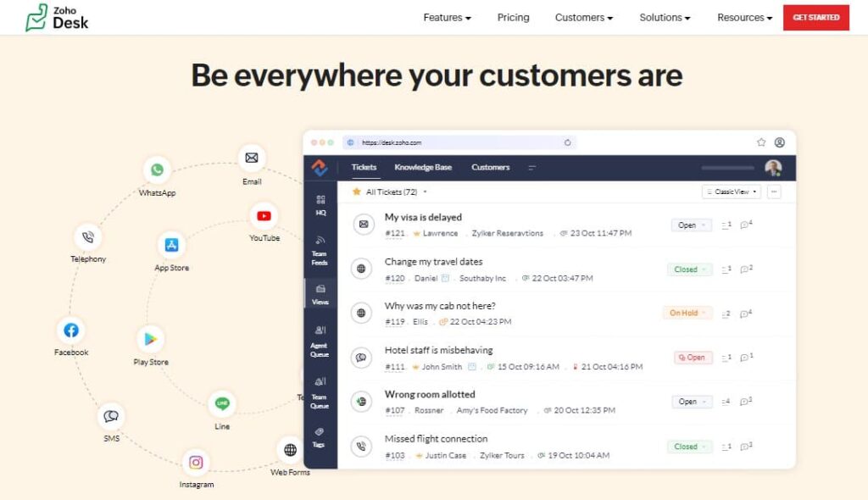Switch to the Knowledge Base tab
868x500 pixels.
(x=423, y=167)
